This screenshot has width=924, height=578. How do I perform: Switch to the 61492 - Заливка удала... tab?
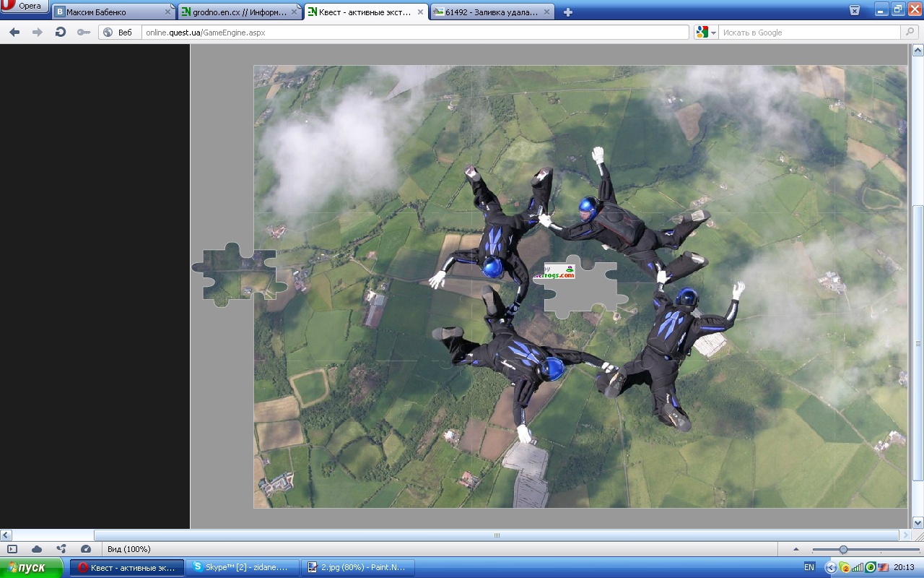(491, 12)
